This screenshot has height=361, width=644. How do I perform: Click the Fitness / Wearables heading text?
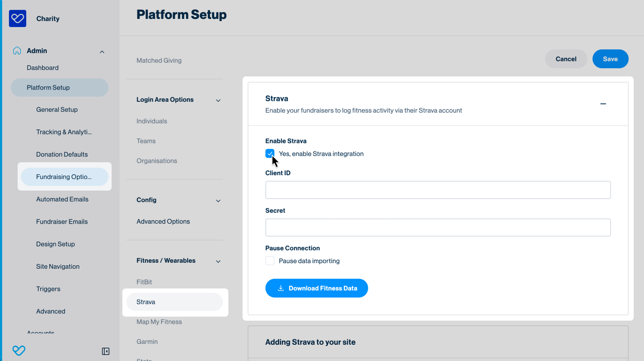point(166,261)
